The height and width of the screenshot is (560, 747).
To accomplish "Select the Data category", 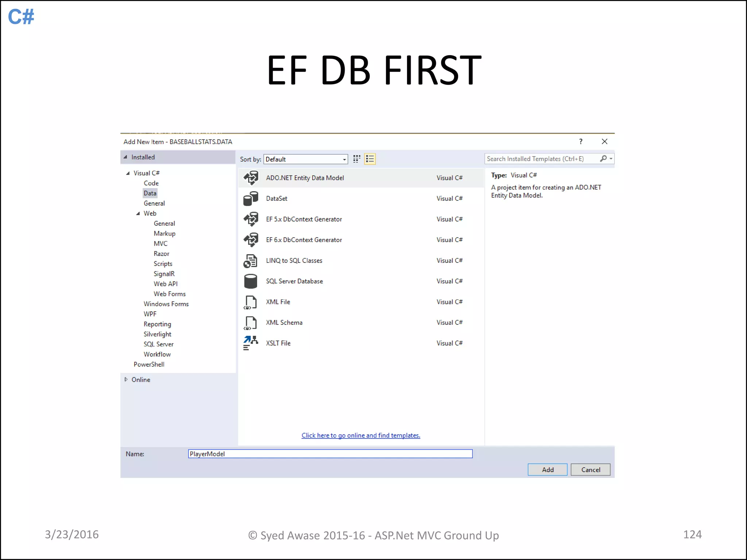I will pos(150,193).
